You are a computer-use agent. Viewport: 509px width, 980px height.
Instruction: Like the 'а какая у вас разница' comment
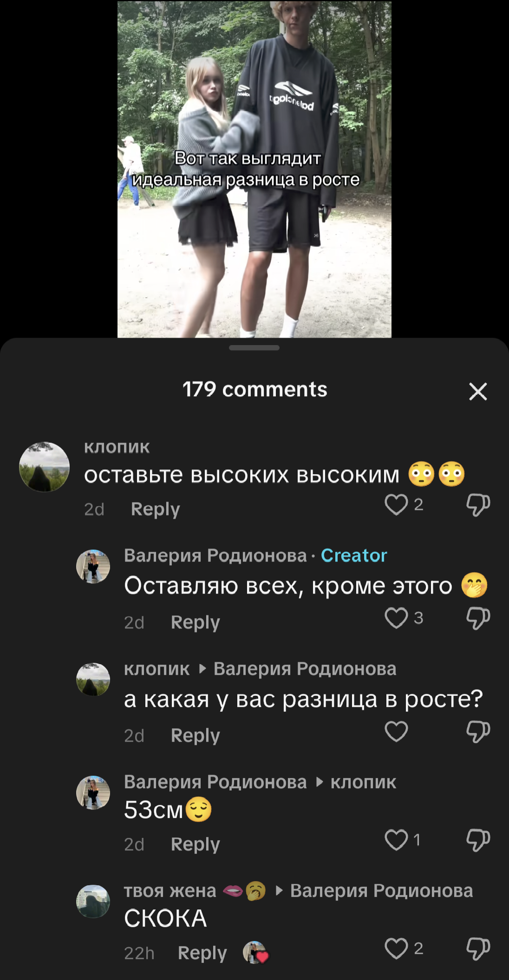396,732
